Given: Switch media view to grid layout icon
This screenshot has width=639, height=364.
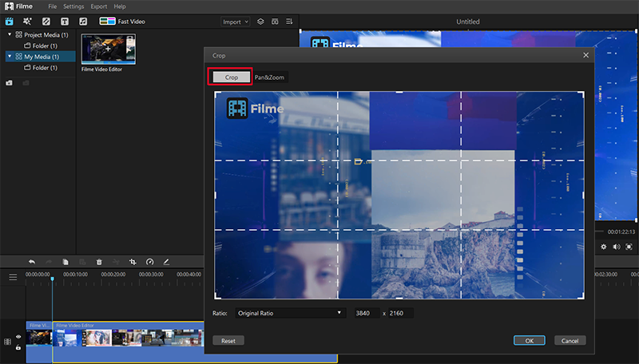Looking at the screenshot, I should [x=275, y=22].
